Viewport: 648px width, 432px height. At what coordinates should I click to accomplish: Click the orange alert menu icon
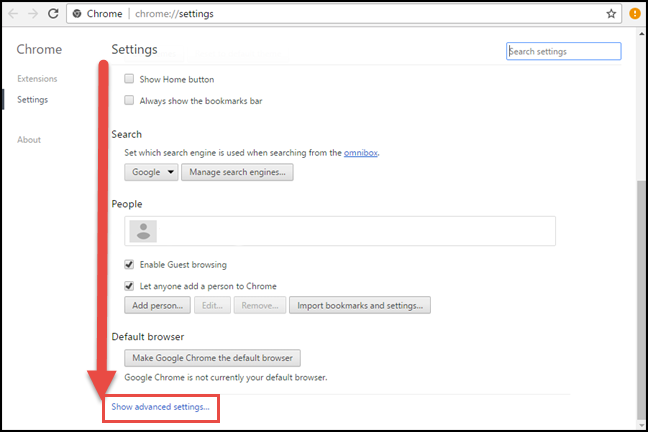point(635,14)
